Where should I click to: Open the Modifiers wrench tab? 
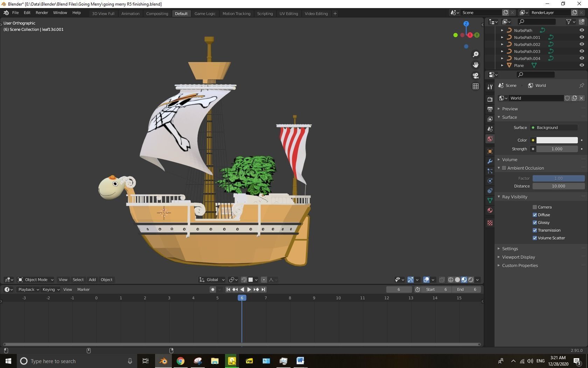490,161
